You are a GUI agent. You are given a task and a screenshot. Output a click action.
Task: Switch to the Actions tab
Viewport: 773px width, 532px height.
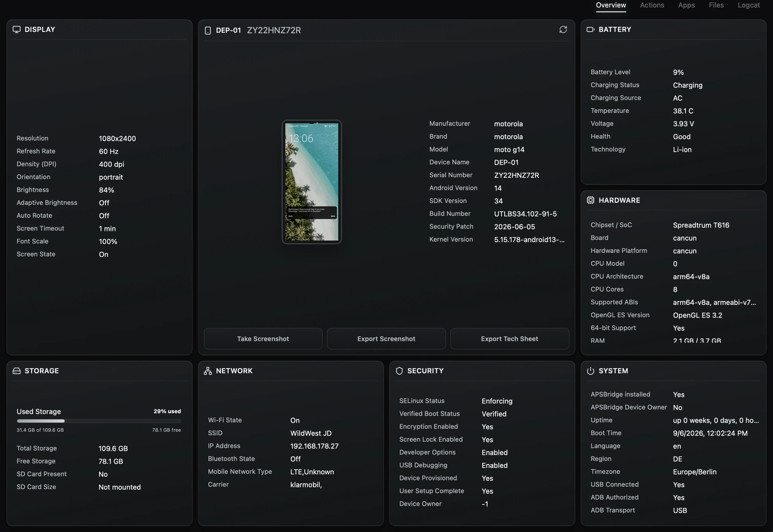click(652, 5)
